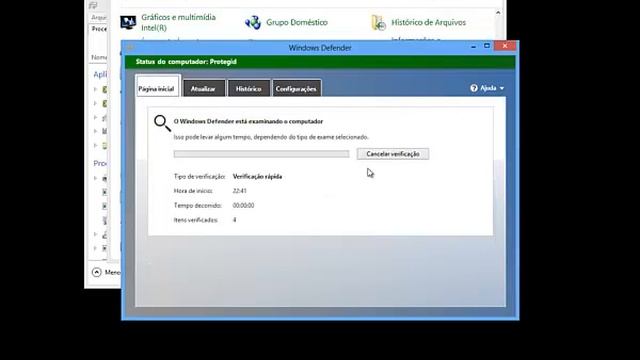Image resolution: width=640 pixels, height=360 pixels.
Task: Open Histórico de Arquivos in Control Panel
Action: click(x=428, y=22)
